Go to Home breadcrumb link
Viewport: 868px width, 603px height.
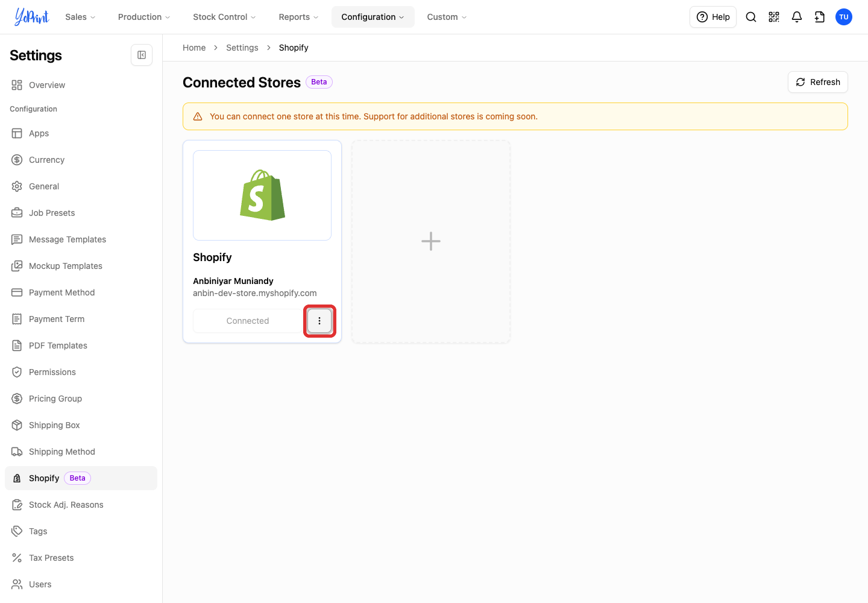point(194,48)
